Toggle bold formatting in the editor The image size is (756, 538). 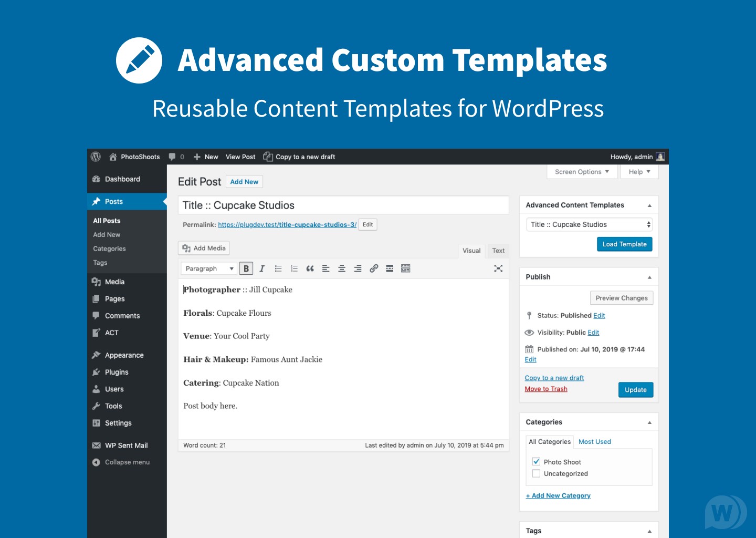tap(246, 268)
